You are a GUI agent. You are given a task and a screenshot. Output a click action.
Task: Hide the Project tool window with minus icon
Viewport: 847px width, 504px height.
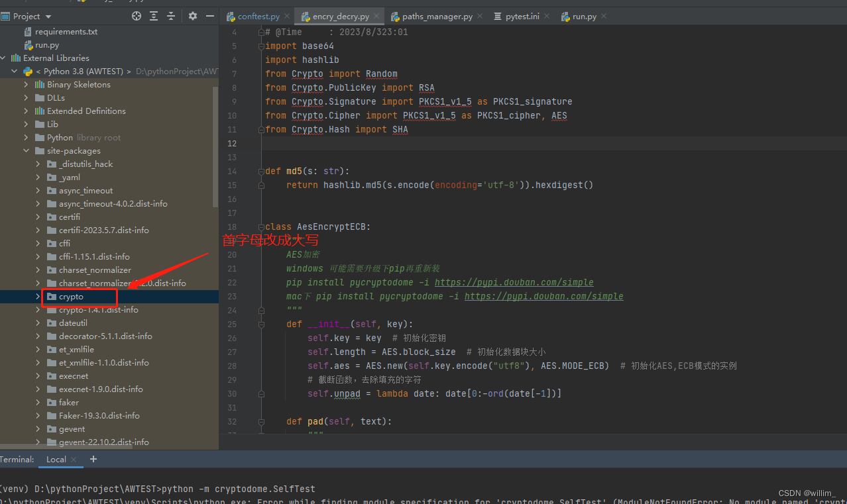[210, 16]
